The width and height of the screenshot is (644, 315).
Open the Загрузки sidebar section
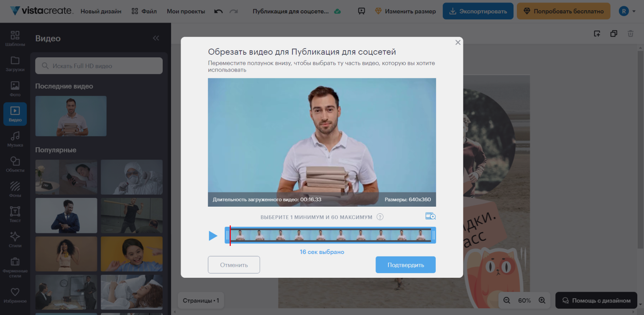15,64
